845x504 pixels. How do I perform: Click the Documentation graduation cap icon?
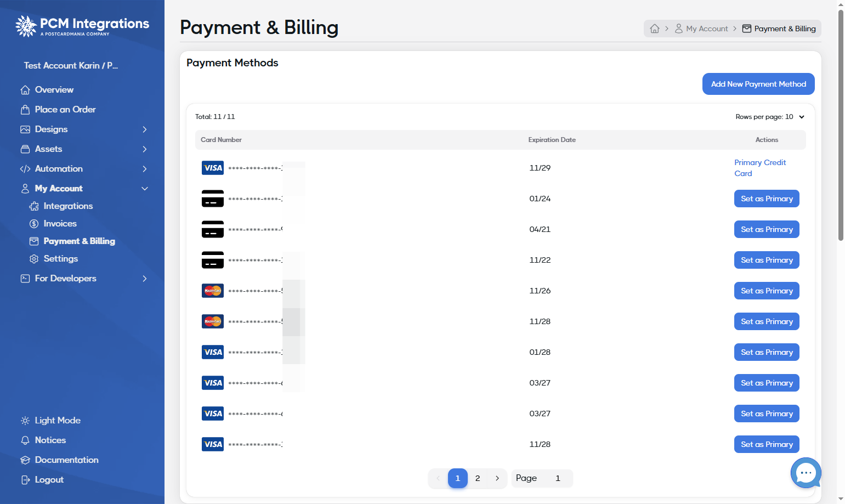click(x=25, y=460)
